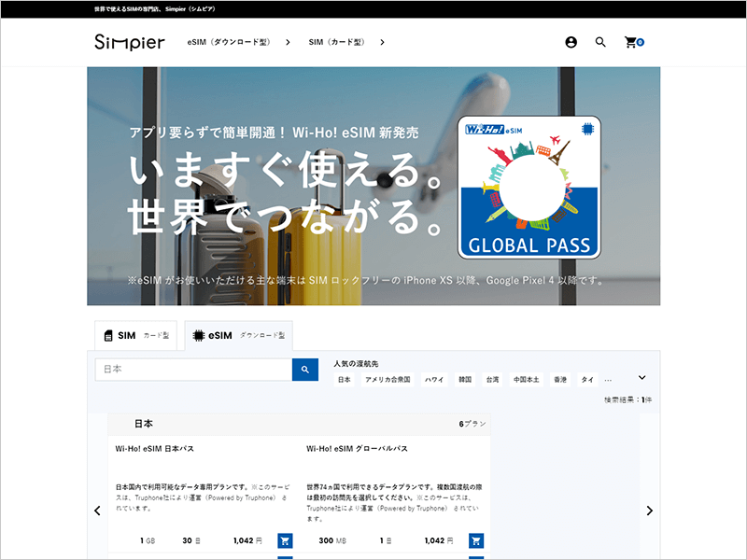
Task: Click the 1,042 円 price of 日本パス
Action: pos(247,540)
